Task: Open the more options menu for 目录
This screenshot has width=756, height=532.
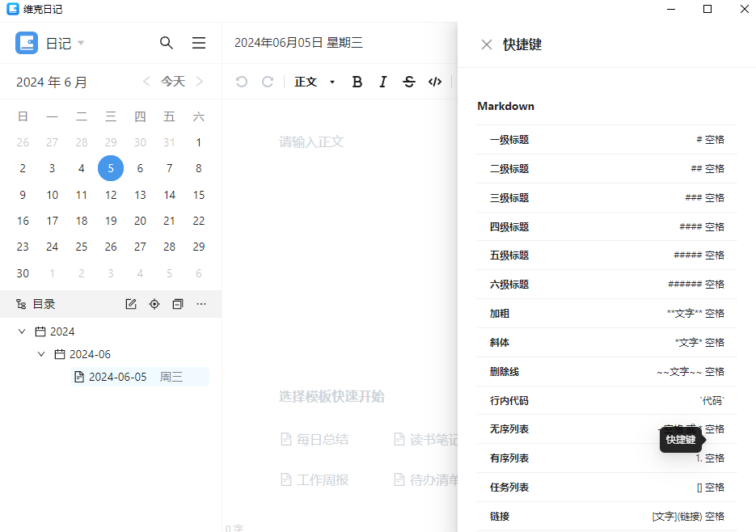Action: pyautogui.click(x=201, y=303)
